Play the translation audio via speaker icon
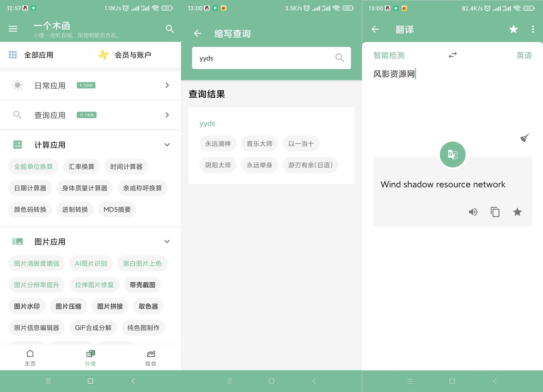The width and height of the screenshot is (543, 392). pyautogui.click(x=473, y=212)
